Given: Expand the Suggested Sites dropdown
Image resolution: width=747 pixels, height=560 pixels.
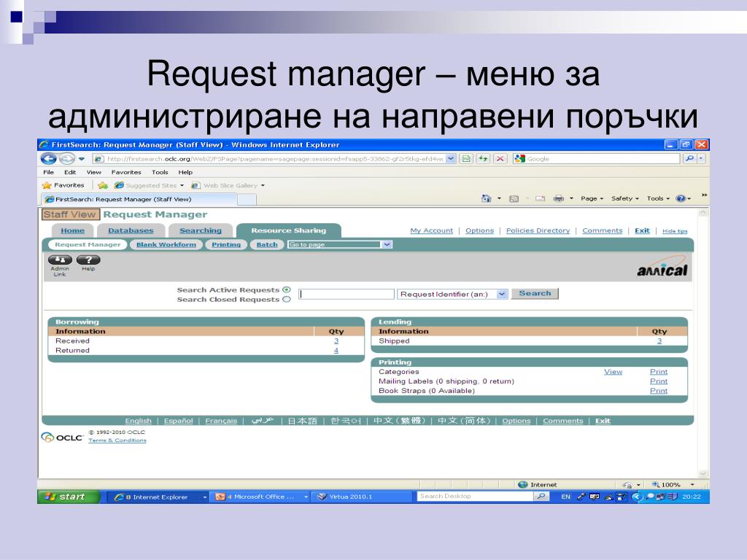Looking at the screenshot, I should click(x=182, y=186).
